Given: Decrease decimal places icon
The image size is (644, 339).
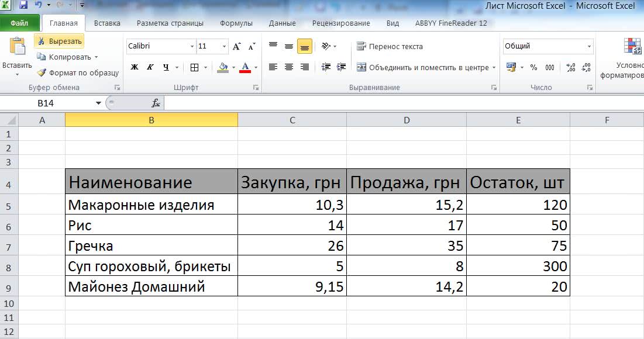Looking at the screenshot, I should point(587,67).
